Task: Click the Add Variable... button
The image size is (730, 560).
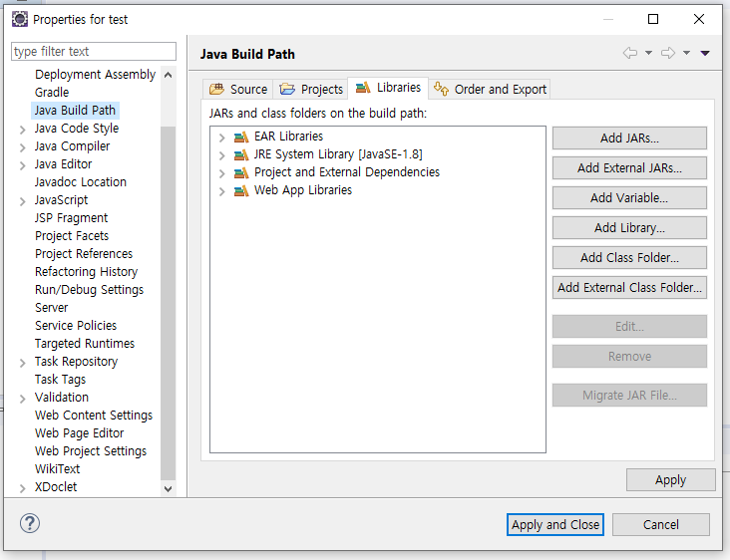Action: 629,197
